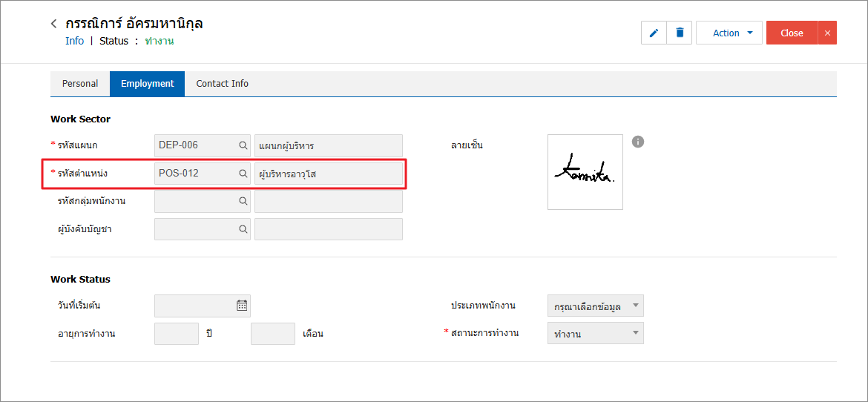Click the signature info icon
Viewport: 868px width, 402px height.
(638, 142)
